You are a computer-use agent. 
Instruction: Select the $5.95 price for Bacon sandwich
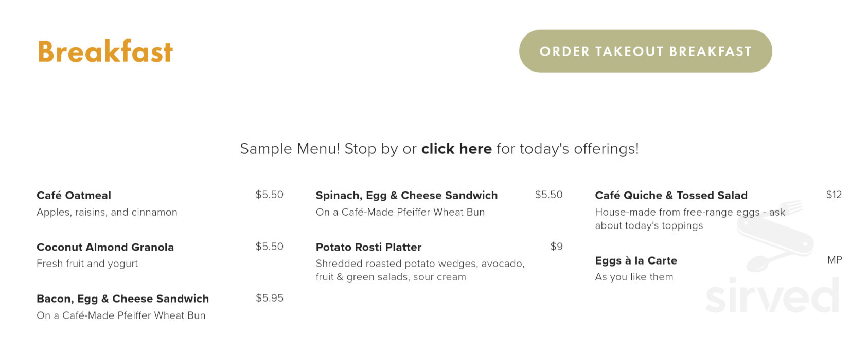point(270,298)
